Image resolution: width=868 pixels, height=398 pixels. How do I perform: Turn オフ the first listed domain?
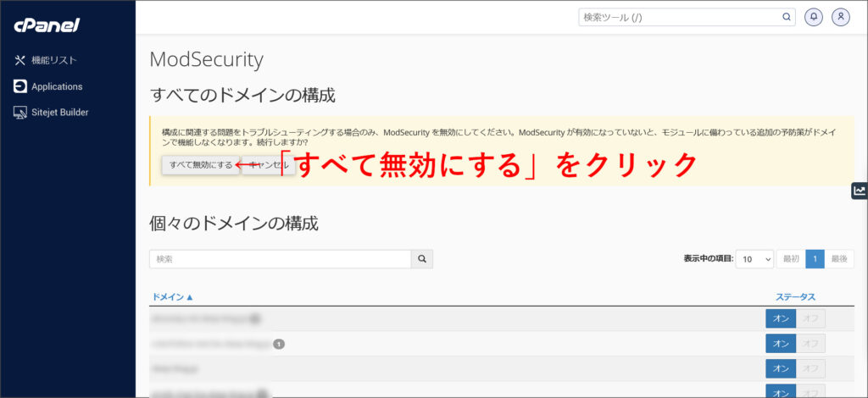(810, 319)
